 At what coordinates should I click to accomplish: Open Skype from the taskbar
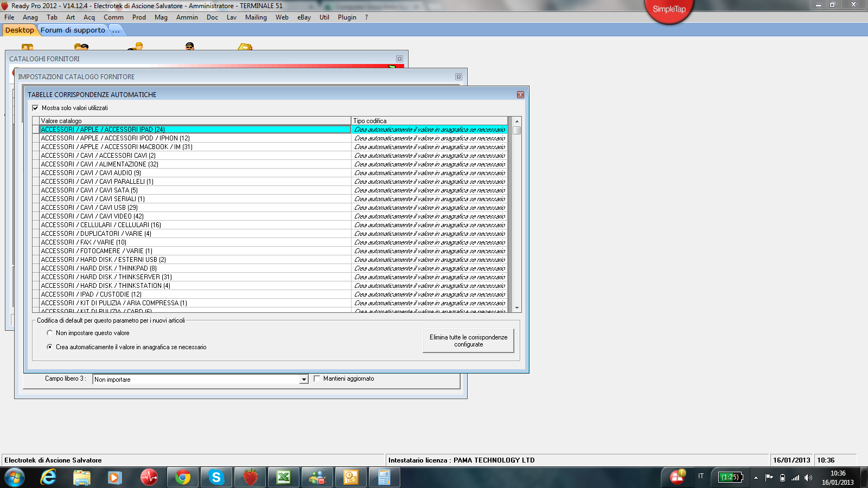tap(216, 478)
